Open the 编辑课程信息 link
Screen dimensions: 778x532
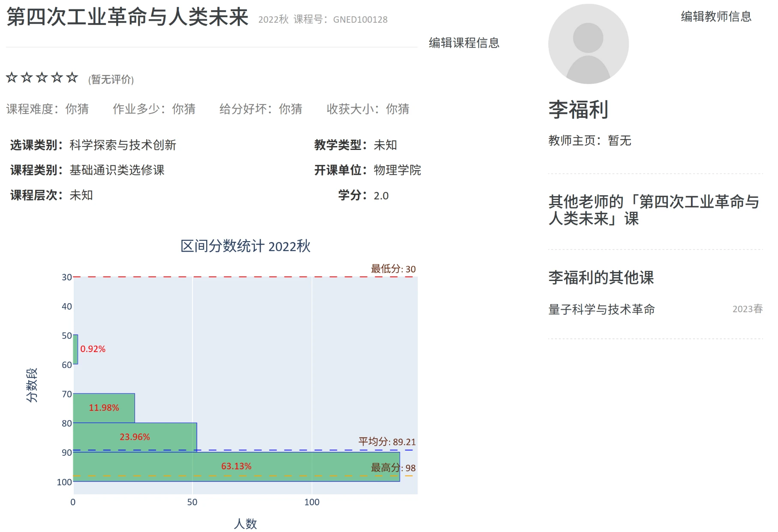pyautogui.click(x=464, y=43)
